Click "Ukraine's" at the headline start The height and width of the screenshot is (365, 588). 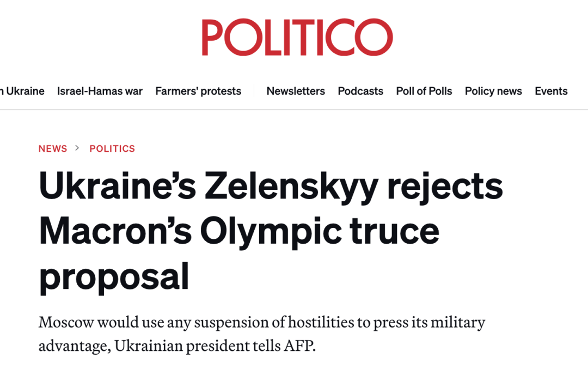coord(117,186)
